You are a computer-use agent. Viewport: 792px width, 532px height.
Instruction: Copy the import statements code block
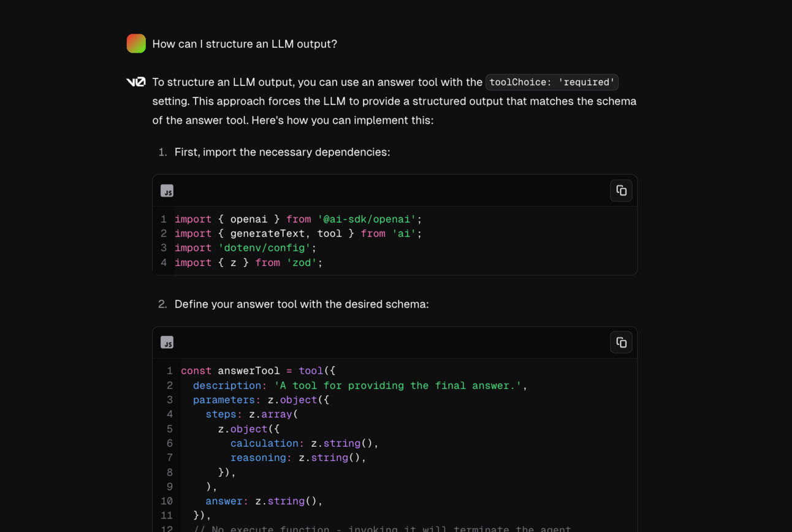point(621,191)
